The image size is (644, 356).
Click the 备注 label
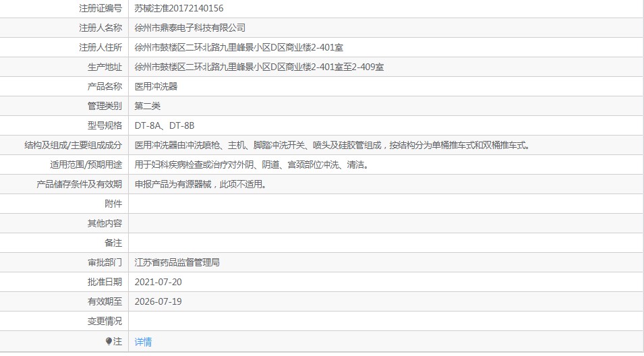pyautogui.click(x=113, y=243)
